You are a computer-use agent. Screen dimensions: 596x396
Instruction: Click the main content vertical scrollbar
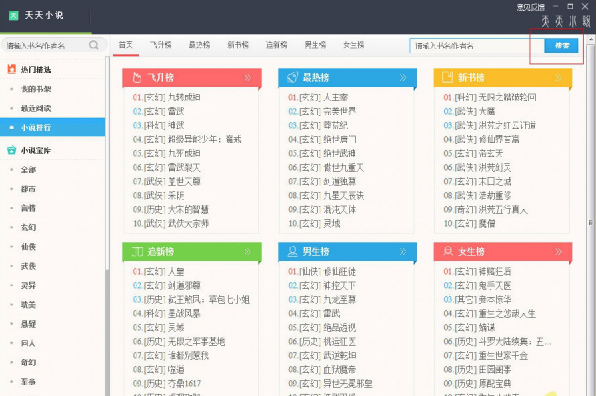[x=591, y=222]
